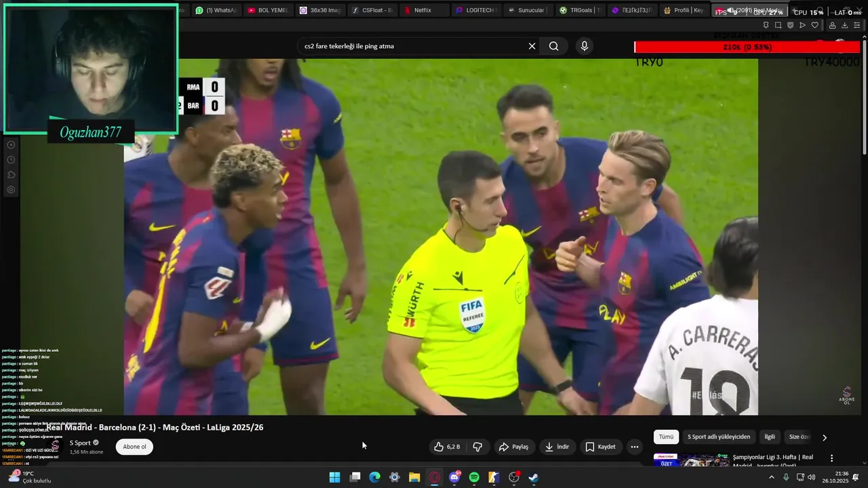Open the browser easy setup menu icon
Viewport: 868px width, 488px height.
(857, 25)
